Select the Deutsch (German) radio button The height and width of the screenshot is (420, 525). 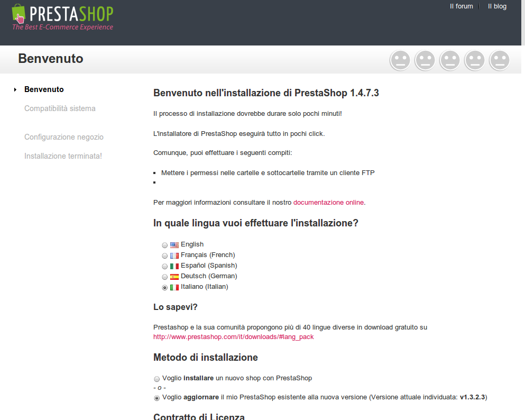coord(165,277)
